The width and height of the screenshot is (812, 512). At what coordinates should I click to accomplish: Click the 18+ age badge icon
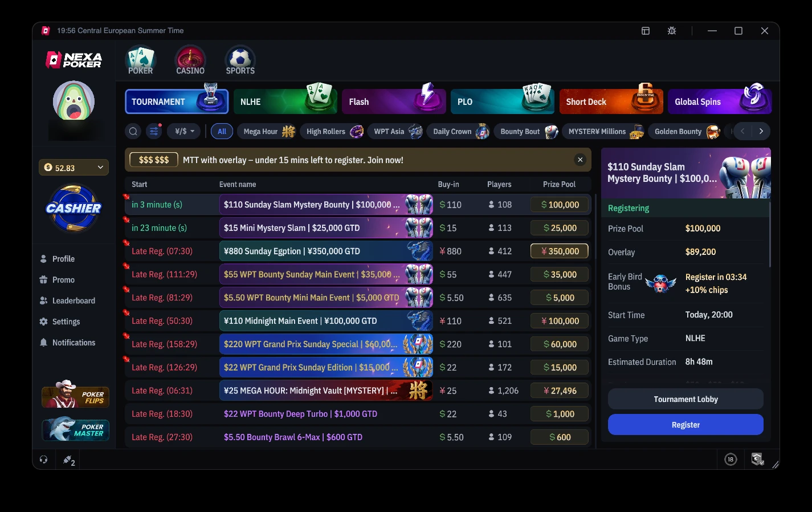(731, 460)
